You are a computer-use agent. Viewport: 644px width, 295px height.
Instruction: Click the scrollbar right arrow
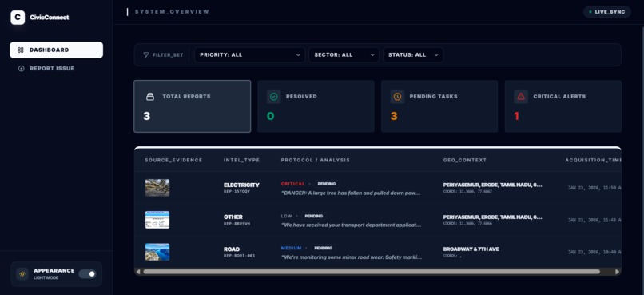click(617, 272)
